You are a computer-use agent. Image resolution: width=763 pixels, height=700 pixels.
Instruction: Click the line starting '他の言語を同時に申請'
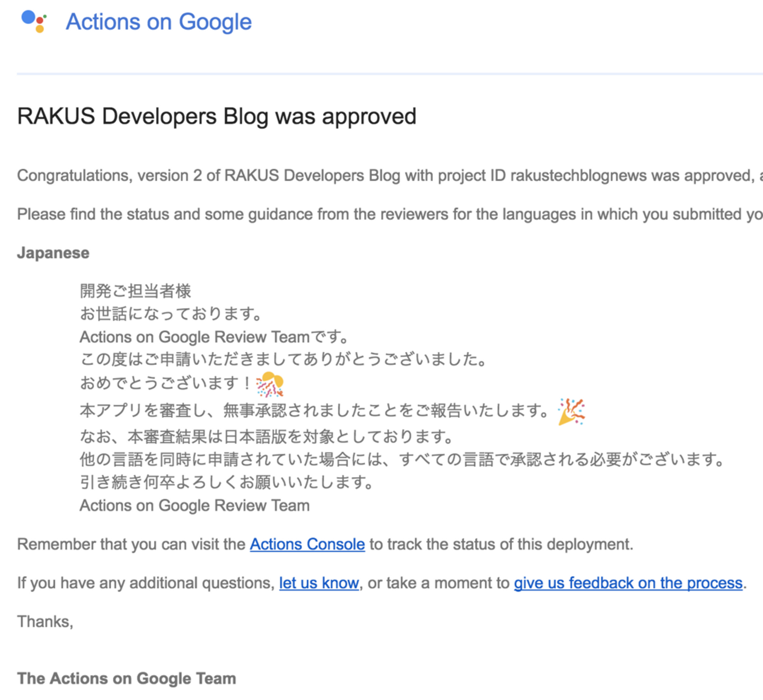coord(403,459)
